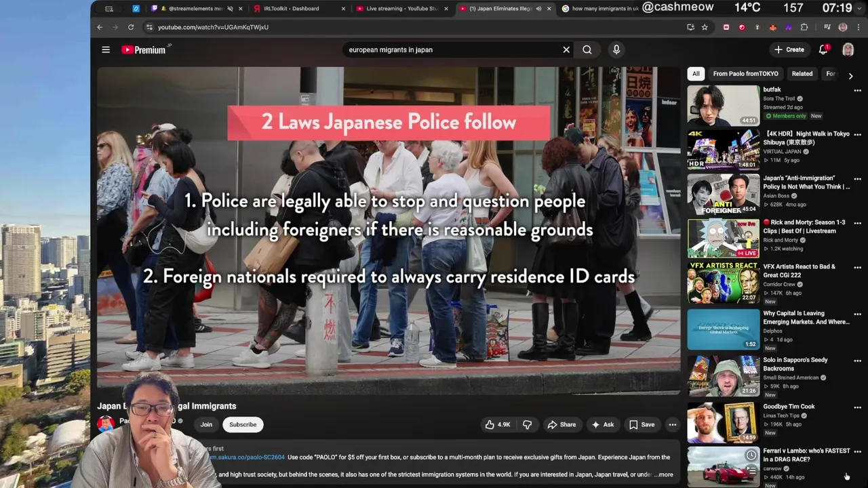Viewport: 868px width, 488px height.
Task: Clear the search box text
Action: pos(566,49)
